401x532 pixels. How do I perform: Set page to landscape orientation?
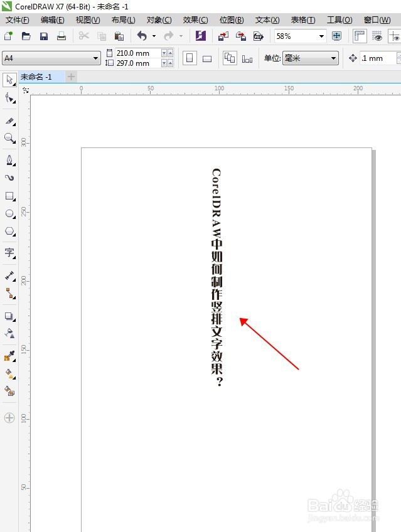207,59
